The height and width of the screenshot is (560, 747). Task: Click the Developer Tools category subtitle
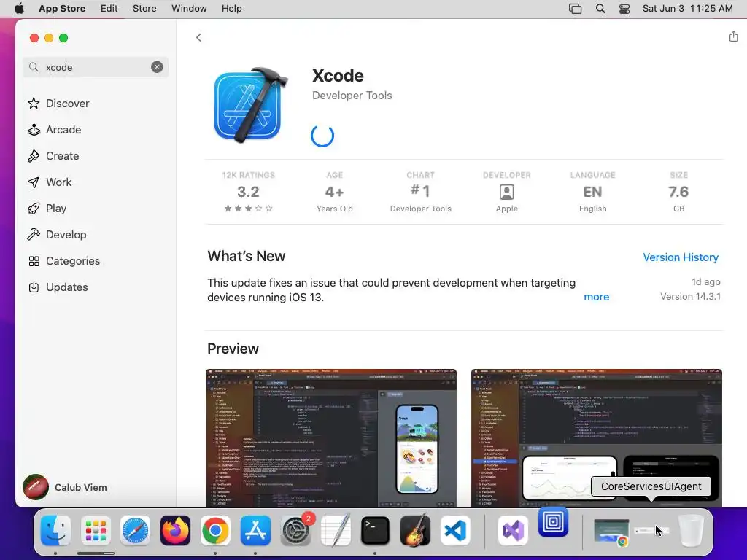352,96
